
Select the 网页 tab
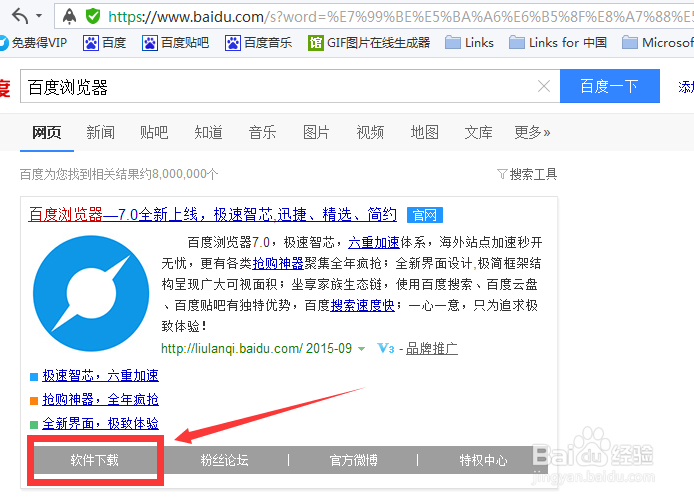pyautogui.click(x=46, y=132)
